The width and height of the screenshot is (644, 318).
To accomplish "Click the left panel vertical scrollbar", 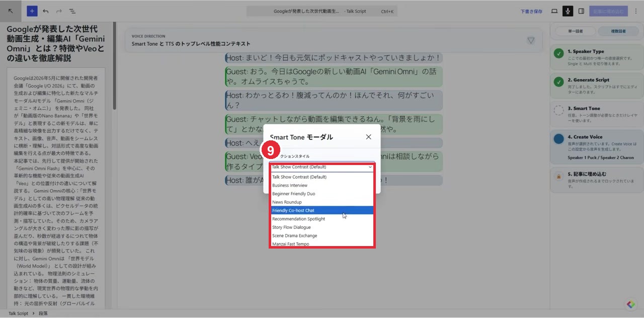I will pyautogui.click(x=115, y=65).
